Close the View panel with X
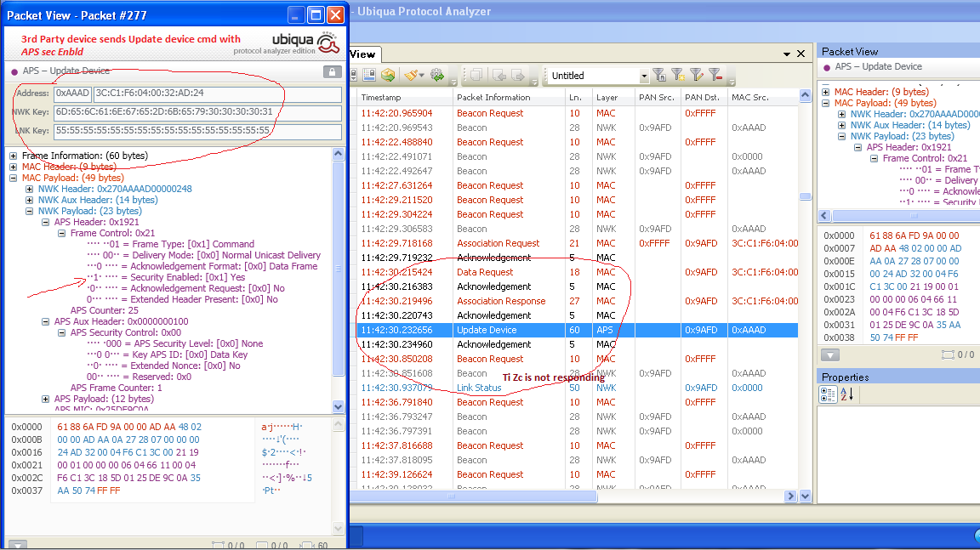 pyautogui.click(x=801, y=54)
